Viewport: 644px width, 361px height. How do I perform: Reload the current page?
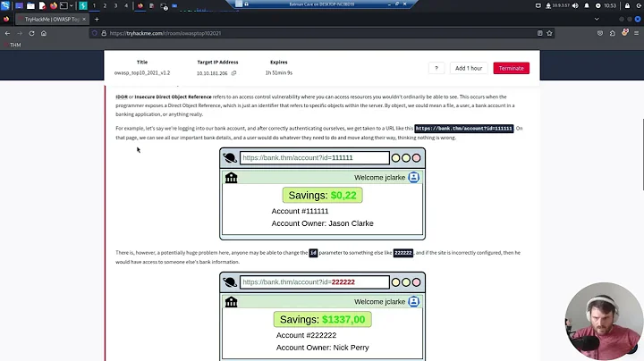(x=31, y=33)
